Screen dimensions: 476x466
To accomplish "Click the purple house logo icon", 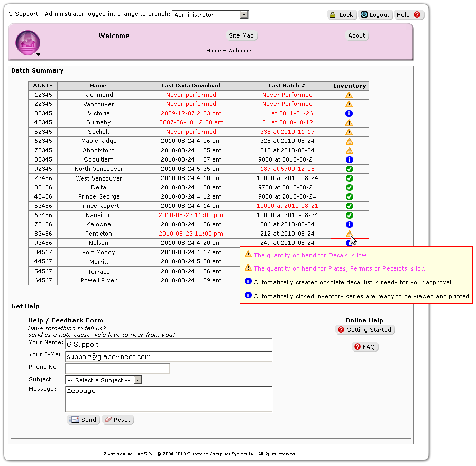I will pos(28,43).
